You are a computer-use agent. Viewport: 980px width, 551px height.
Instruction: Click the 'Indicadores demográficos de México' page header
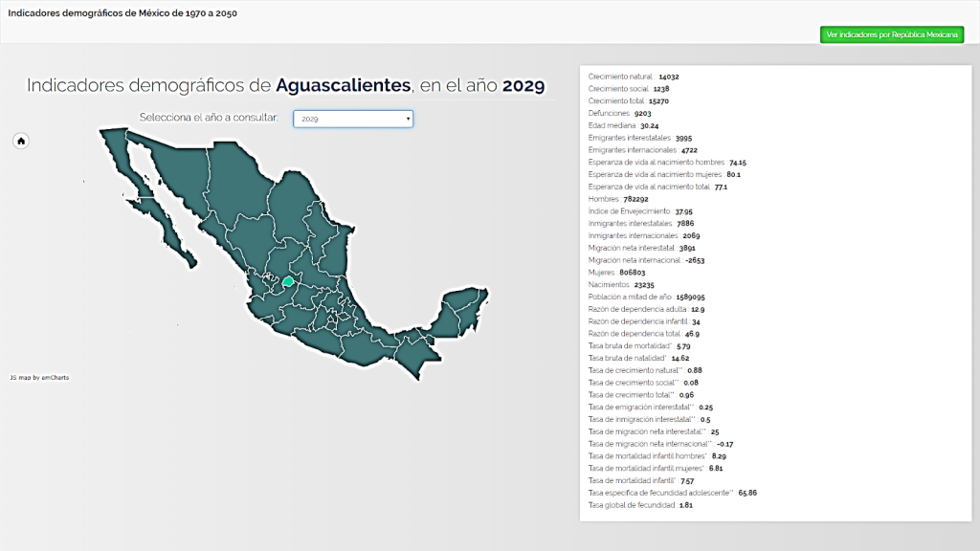click(122, 13)
